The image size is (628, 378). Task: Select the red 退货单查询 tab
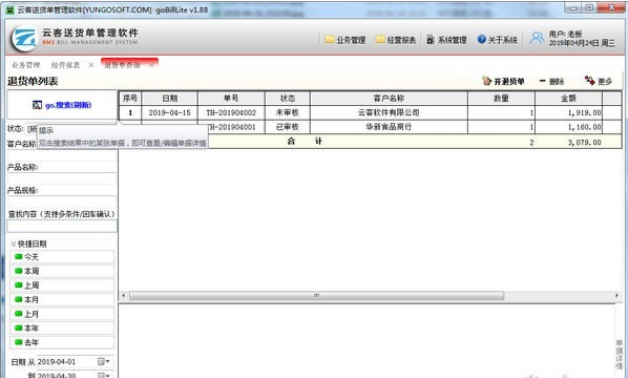(129, 64)
